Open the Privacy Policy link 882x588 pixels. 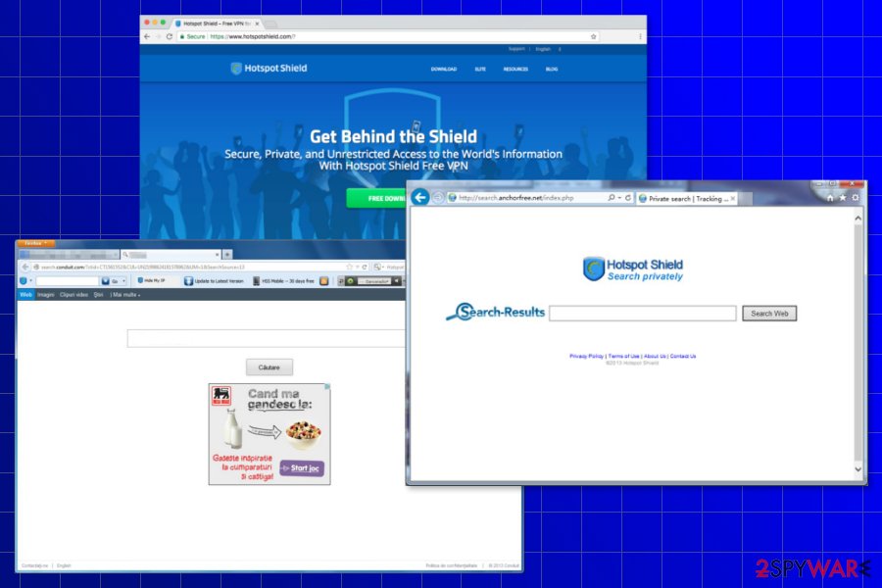pos(586,356)
